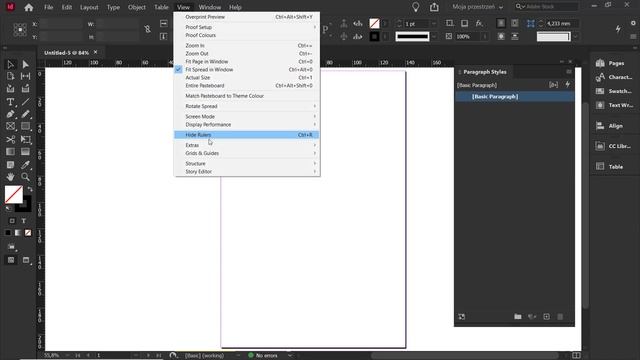Click the Share document icon
The height and width of the screenshot is (360, 640).
(x=434, y=7)
